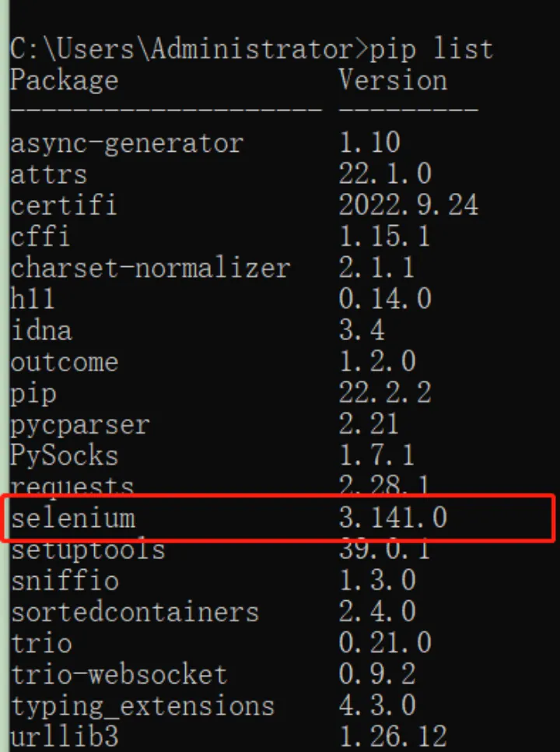Select the selenium version 3.141.0

[x=393, y=518]
